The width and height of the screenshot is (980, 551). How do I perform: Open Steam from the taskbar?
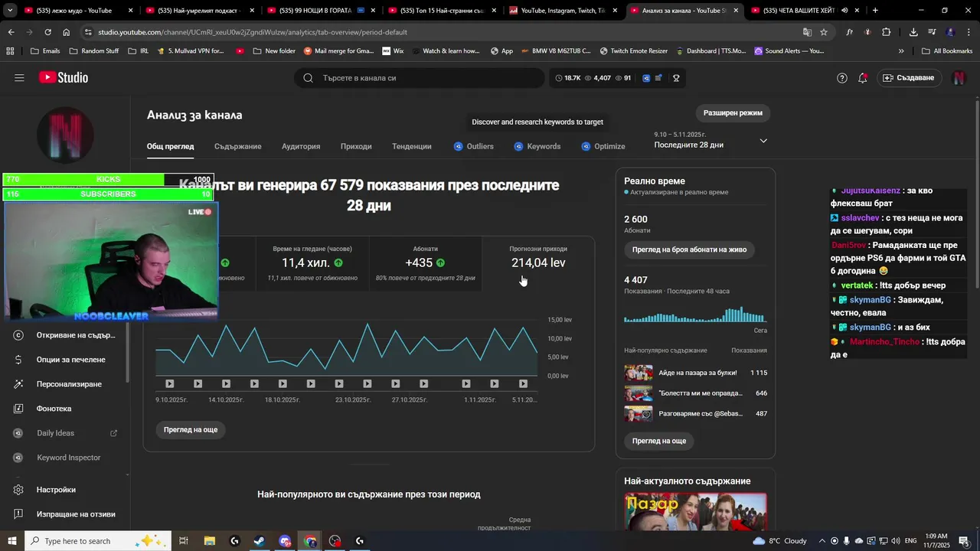[x=260, y=541]
